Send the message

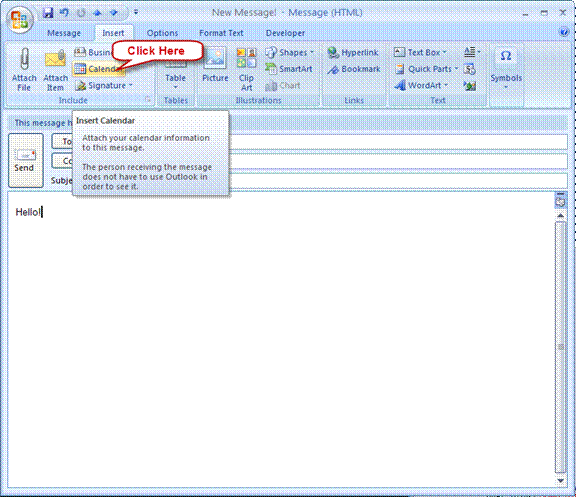coord(25,161)
